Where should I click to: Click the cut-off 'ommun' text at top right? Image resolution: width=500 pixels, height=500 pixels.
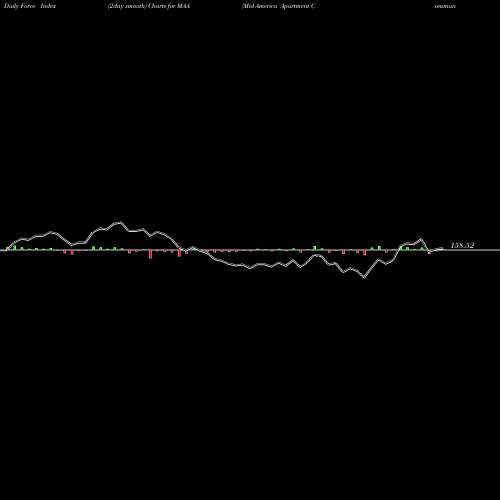pyautogui.click(x=445, y=6)
